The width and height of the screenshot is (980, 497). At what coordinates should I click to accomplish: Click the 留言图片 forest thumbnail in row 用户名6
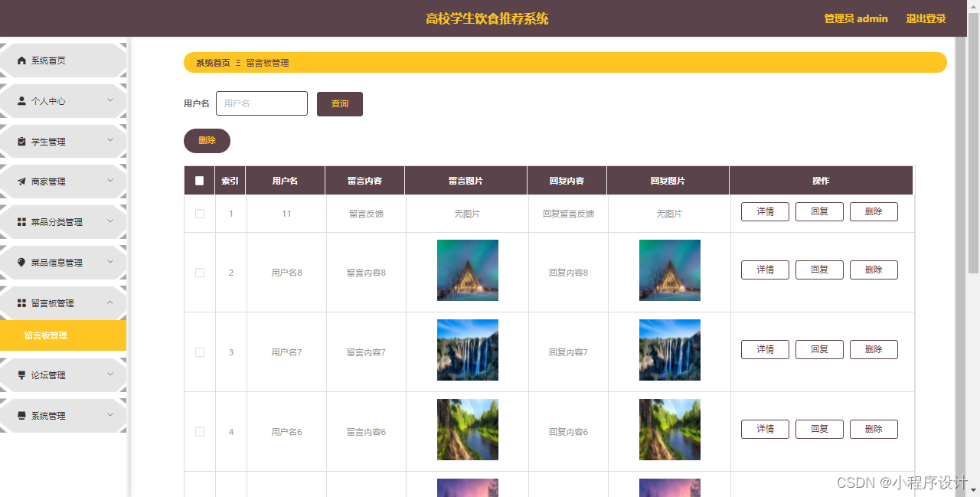pyautogui.click(x=468, y=430)
